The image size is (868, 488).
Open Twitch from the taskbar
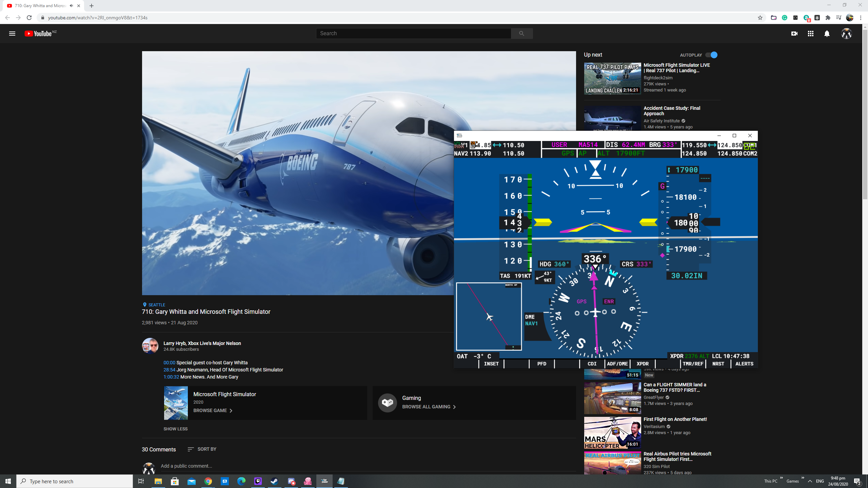(258, 481)
